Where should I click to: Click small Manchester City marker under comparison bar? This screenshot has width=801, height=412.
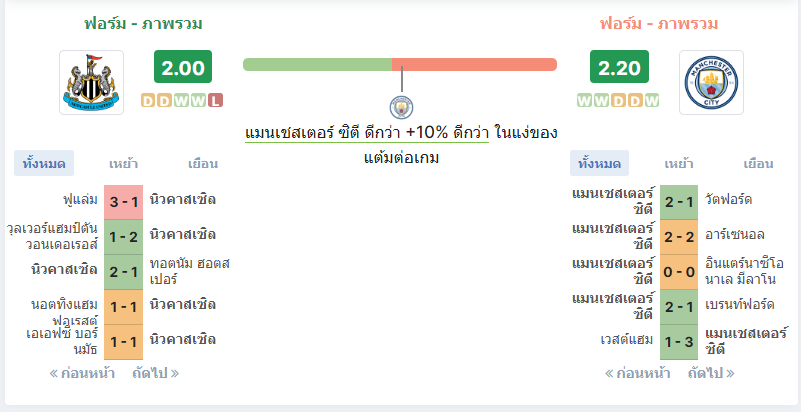[402, 107]
